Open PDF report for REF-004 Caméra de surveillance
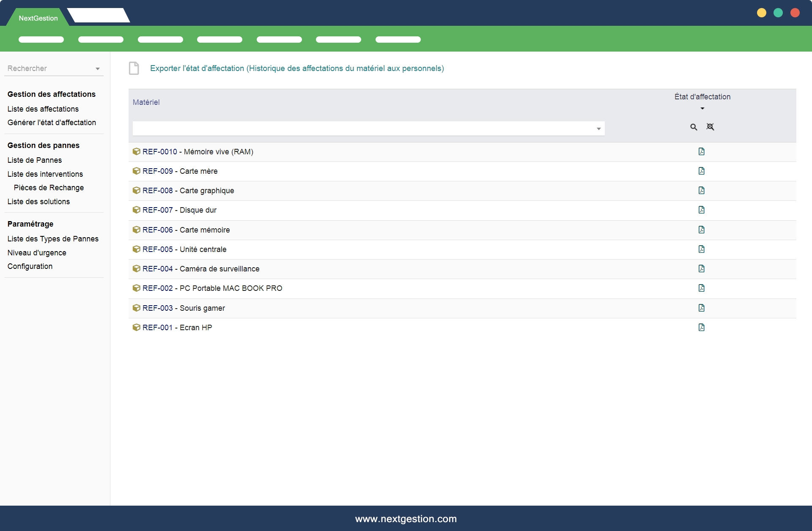The height and width of the screenshot is (531, 812). [x=701, y=268]
